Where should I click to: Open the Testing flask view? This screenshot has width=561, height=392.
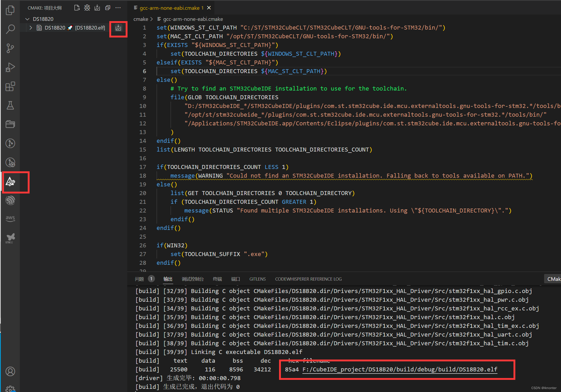[x=10, y=105]
